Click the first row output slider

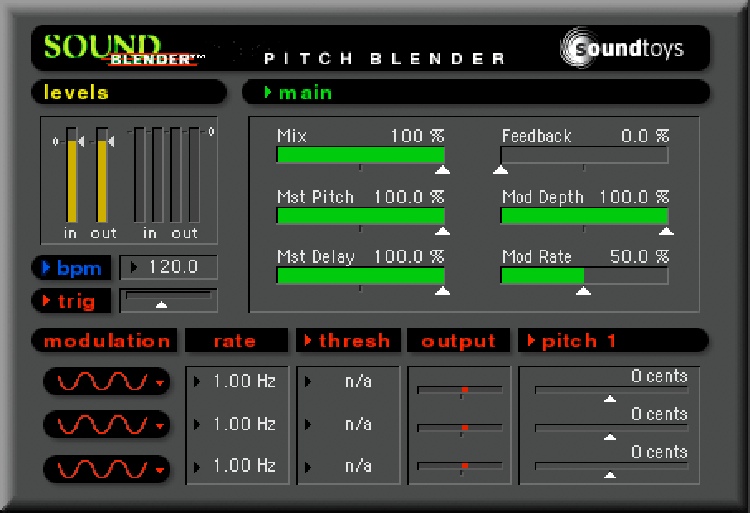click(460, 391)
